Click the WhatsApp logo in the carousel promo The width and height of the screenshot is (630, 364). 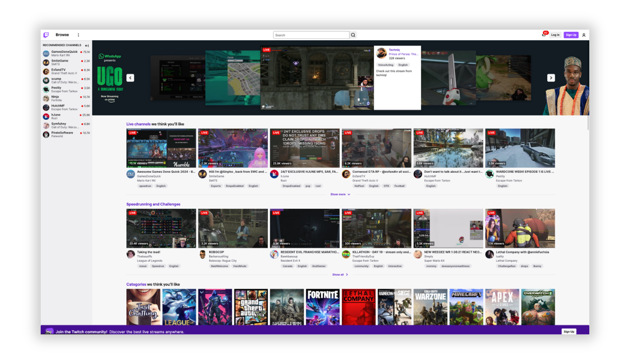click(101, 56)
